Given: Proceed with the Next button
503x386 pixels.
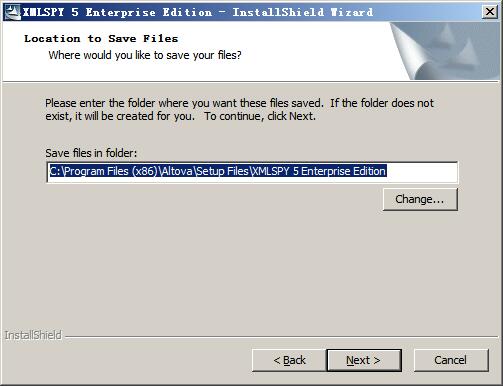Looking at the screenshot, I should coord(364,360).
